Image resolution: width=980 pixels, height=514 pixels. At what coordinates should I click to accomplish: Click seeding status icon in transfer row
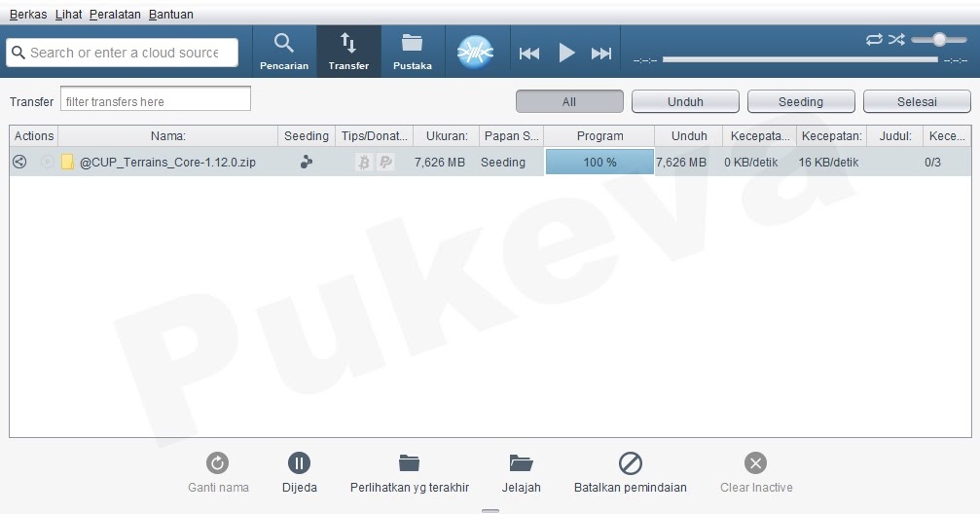tap(307, 162)
